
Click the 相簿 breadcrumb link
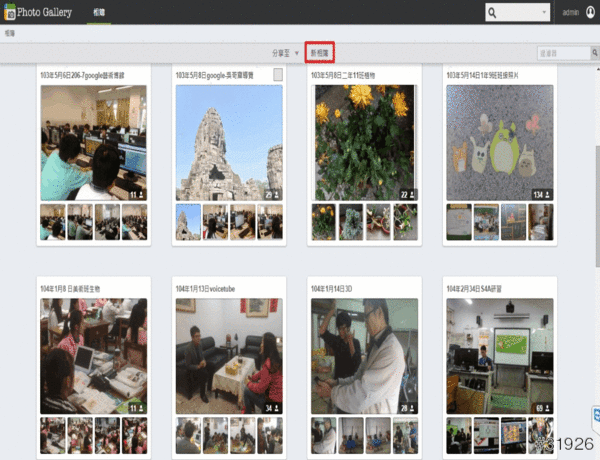[10, 34]
